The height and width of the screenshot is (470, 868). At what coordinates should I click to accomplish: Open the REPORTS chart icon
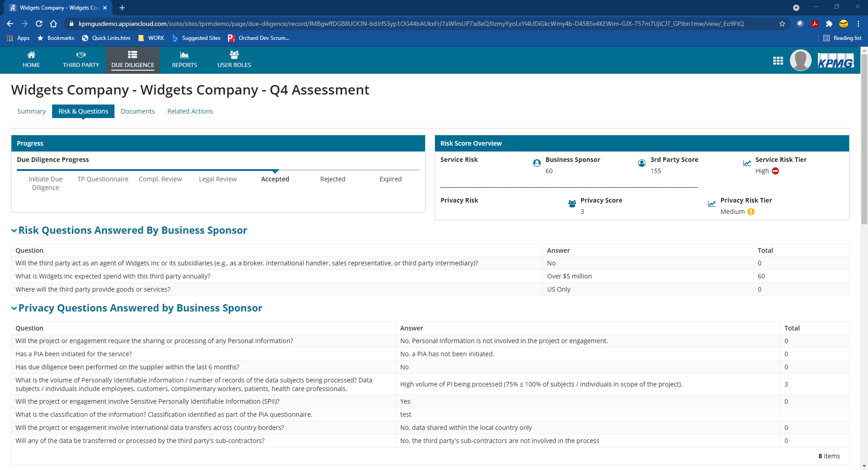184,55
